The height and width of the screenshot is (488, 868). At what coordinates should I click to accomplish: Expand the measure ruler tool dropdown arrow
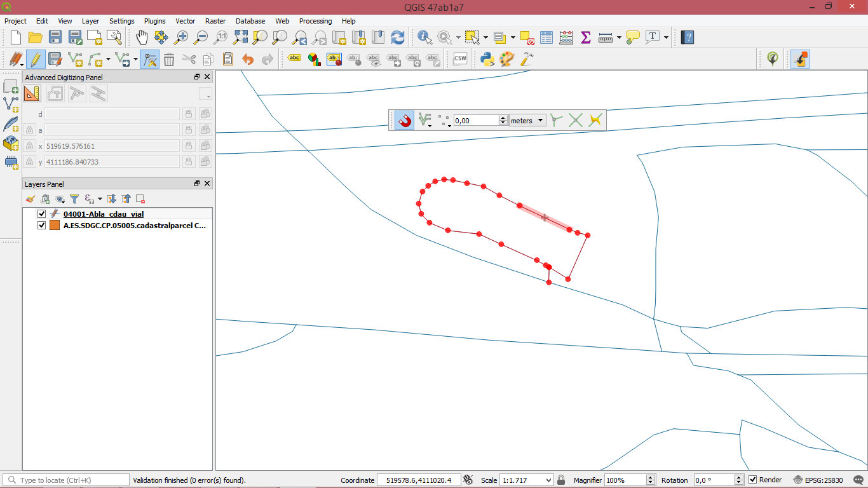click(x=618, y=37)
